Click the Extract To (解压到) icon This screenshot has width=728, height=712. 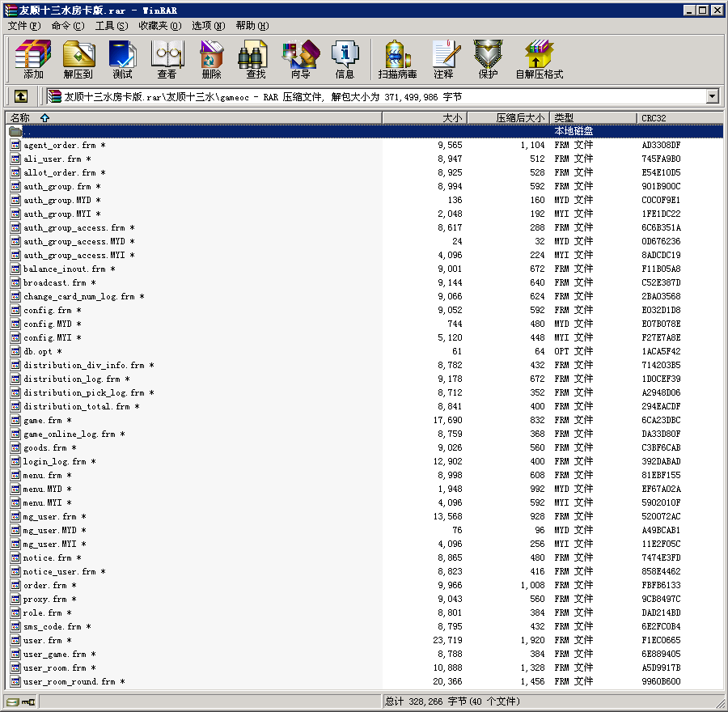click(78, 59)
